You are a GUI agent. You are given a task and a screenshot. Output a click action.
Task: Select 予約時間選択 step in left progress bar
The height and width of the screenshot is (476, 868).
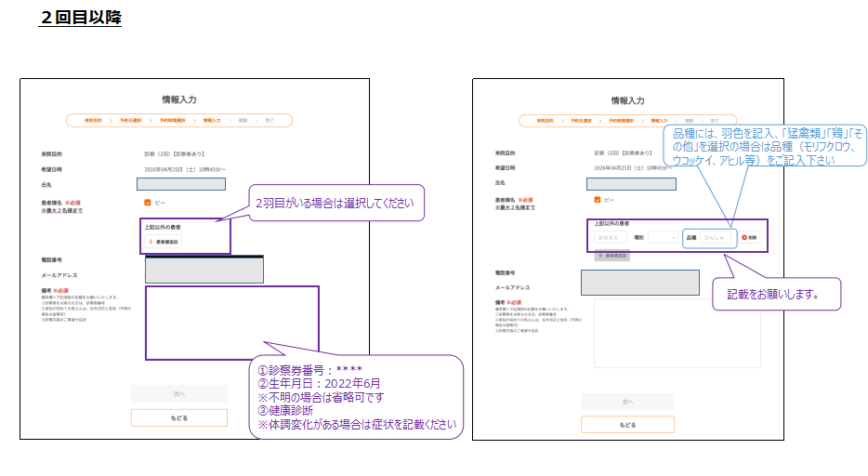coord(172,121)
